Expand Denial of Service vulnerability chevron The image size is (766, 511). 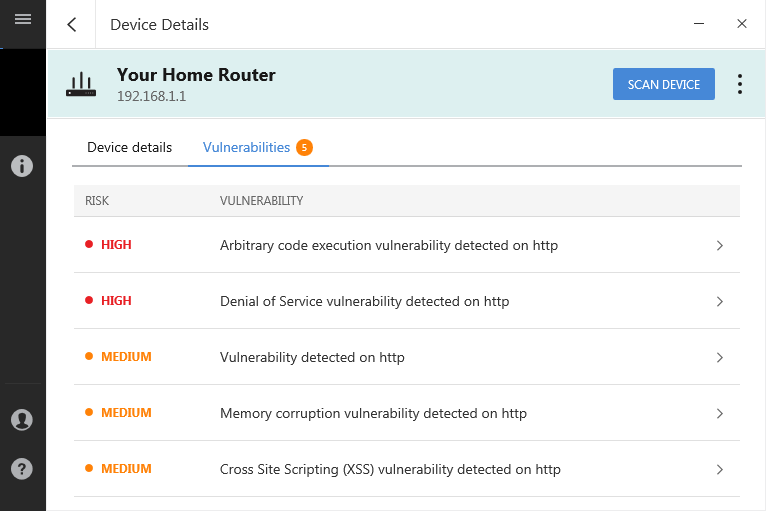[x=720, y=301]
